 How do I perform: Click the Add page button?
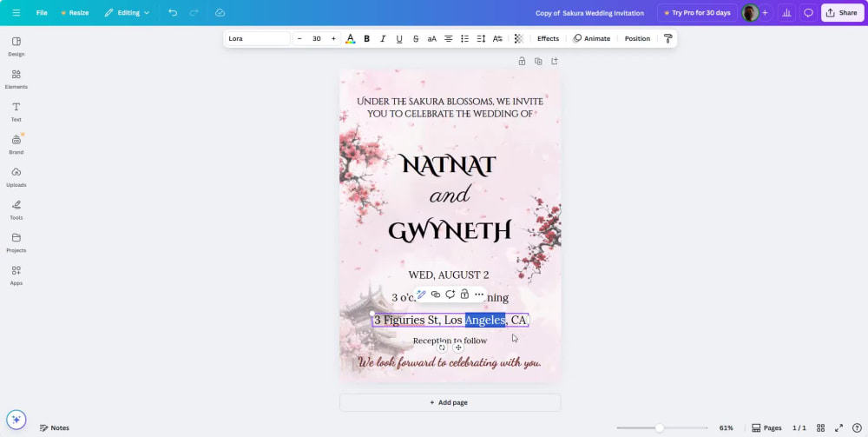point(450,402)
